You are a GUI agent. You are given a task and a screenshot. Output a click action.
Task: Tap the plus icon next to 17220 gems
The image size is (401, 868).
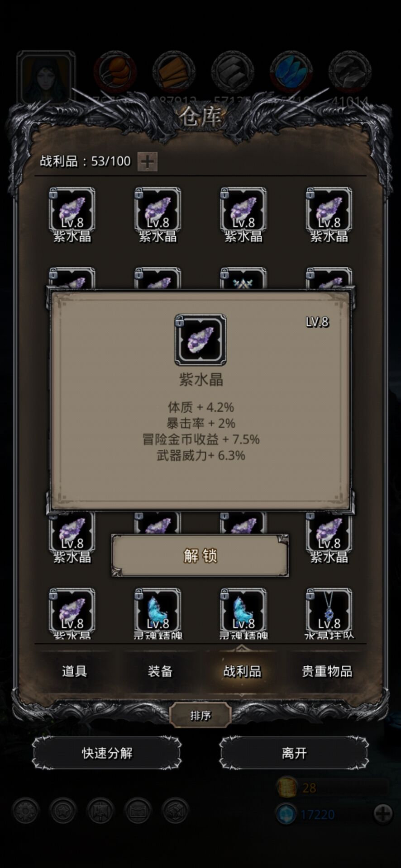click(383, 814)
